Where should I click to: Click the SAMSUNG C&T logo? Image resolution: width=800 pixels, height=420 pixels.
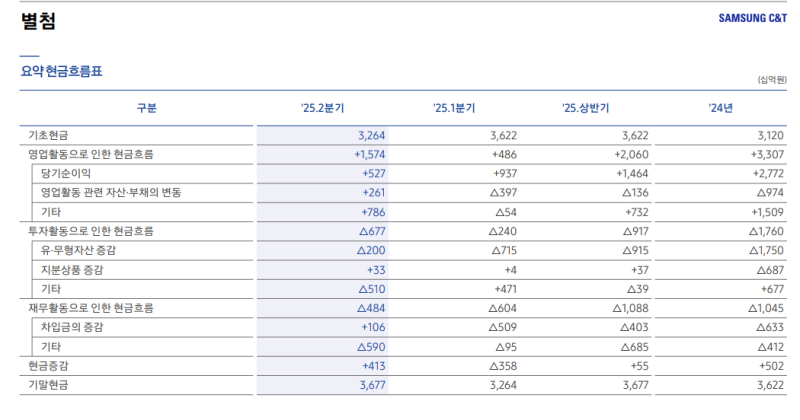point(752,18)
